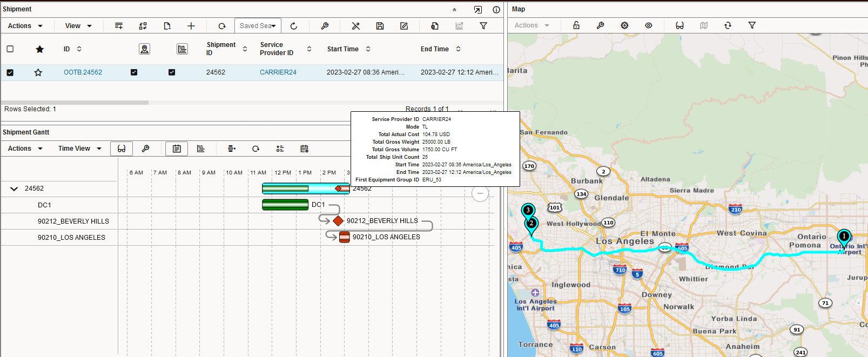Click the wrench icon in Shipment Gantt toolbar
The width and height of the screenshot is (868, 357).
(x=145, y=149)
